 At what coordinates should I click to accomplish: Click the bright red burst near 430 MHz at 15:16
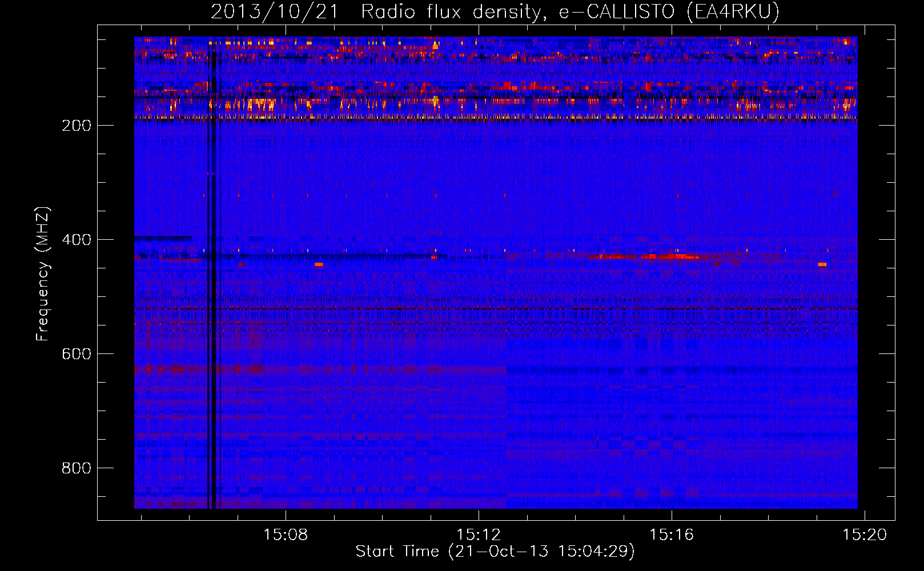pos(670,256)
